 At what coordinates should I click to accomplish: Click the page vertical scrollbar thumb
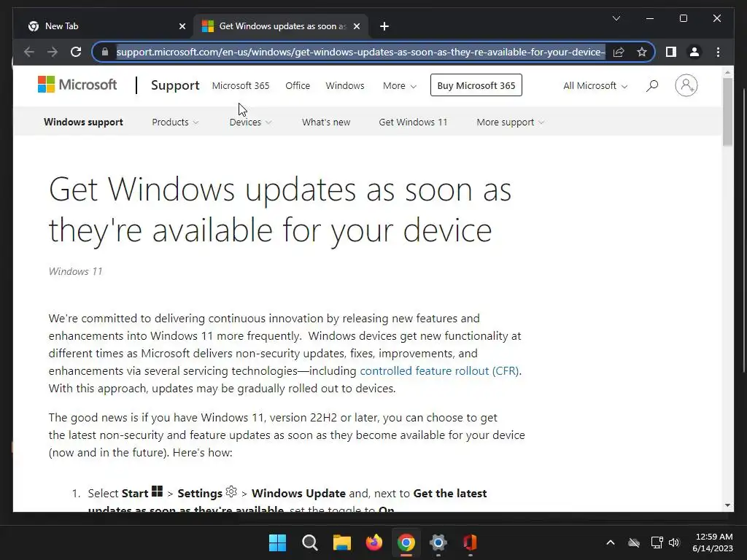tap(727, 111)
